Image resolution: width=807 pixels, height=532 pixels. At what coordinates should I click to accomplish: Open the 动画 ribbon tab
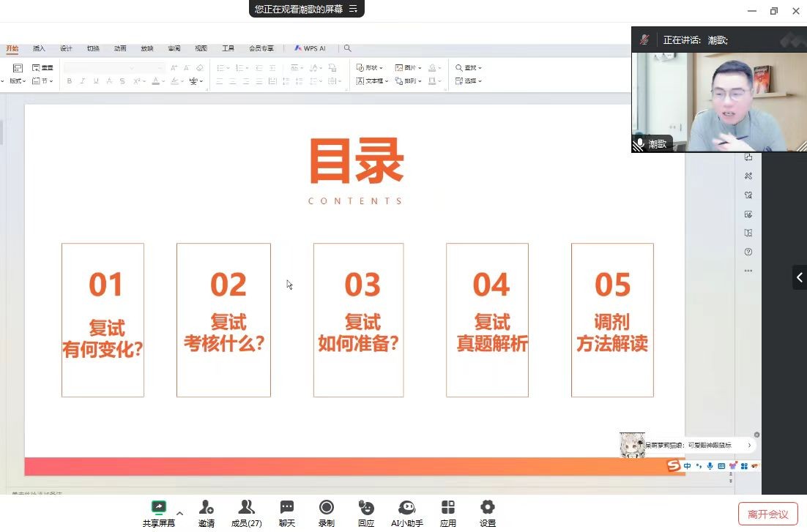pyautogui.click(x=120, y=48)
